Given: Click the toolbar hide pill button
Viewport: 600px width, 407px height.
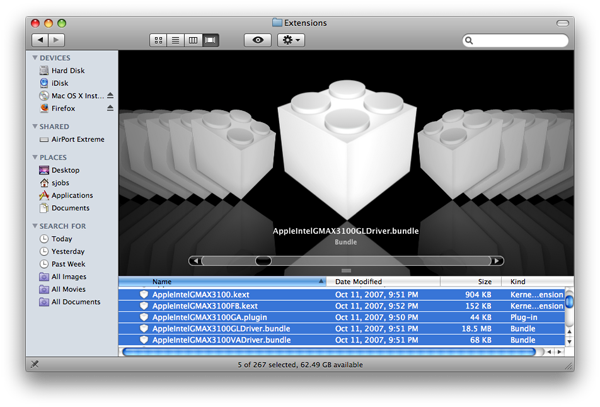Looking at the screenshot, I should click(562, 23).
